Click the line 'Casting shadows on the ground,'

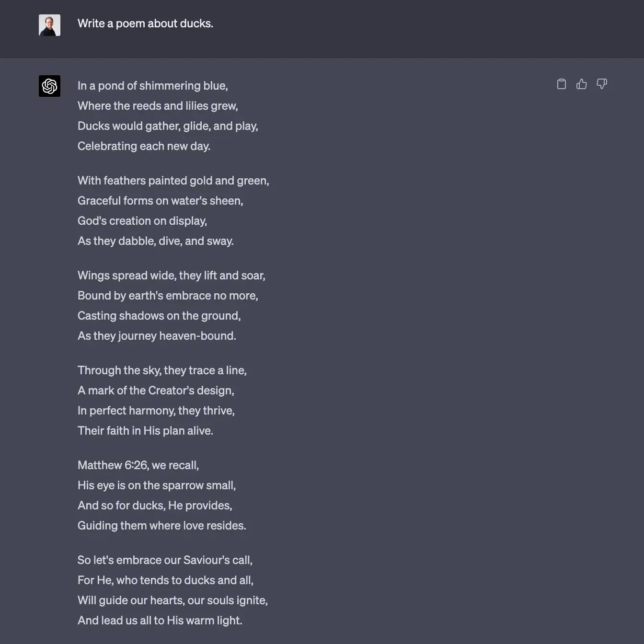tap(159, 316)
